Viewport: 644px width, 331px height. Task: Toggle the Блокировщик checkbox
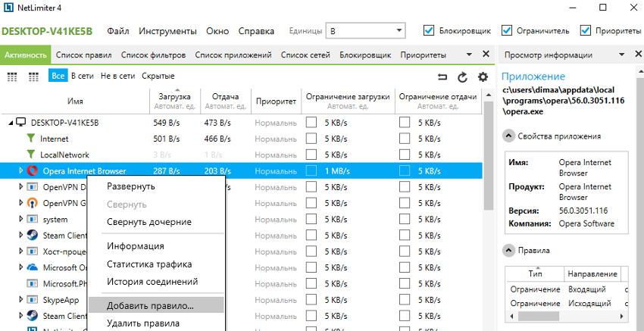coord(430,31)
